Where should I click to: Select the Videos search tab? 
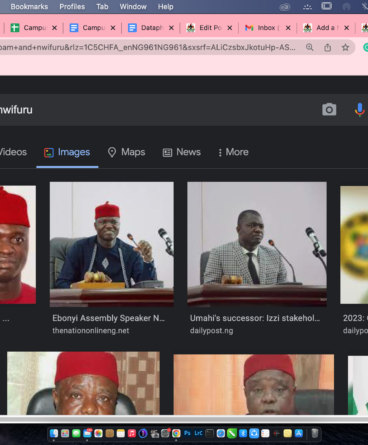13,152
